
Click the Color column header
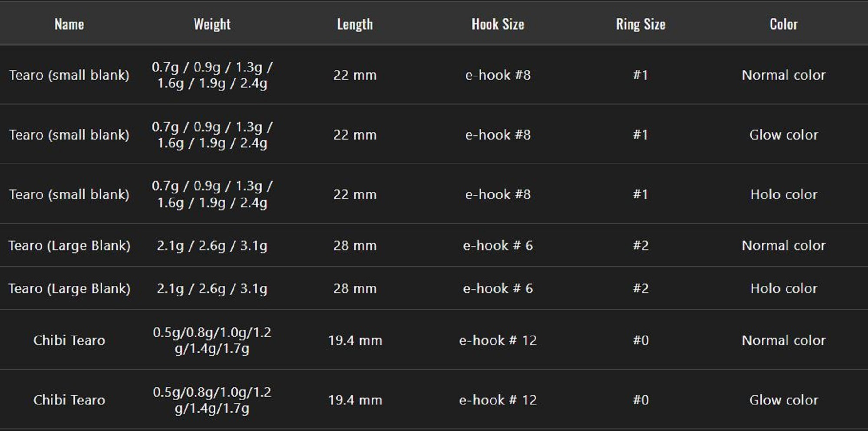click(x=783, y=24)
